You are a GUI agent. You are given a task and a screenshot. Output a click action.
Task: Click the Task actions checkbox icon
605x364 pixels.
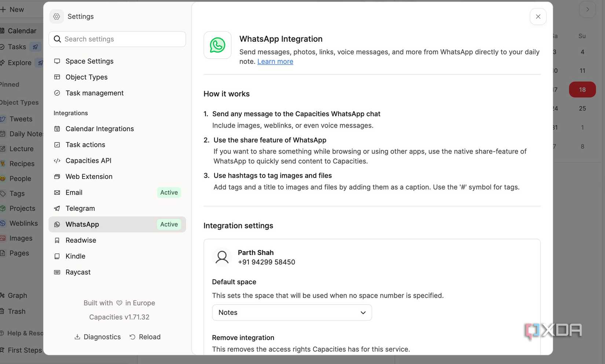click(x=57, y=145)
